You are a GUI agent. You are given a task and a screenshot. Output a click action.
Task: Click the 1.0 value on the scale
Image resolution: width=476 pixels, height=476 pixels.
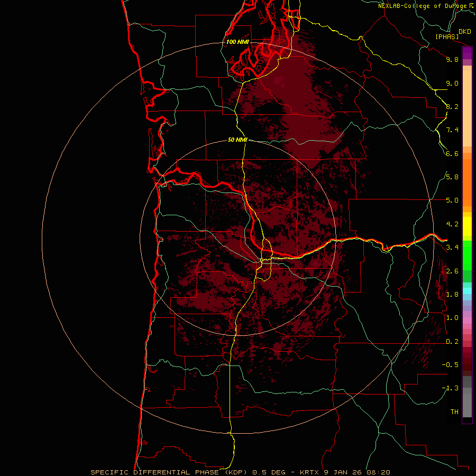[x=452, y=318]
